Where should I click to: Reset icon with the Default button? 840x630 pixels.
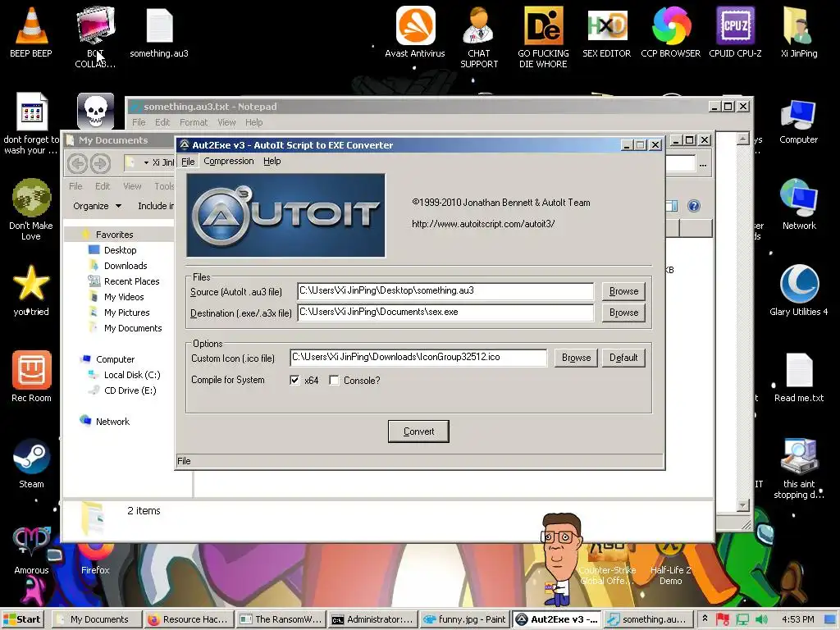coord(623,358)
